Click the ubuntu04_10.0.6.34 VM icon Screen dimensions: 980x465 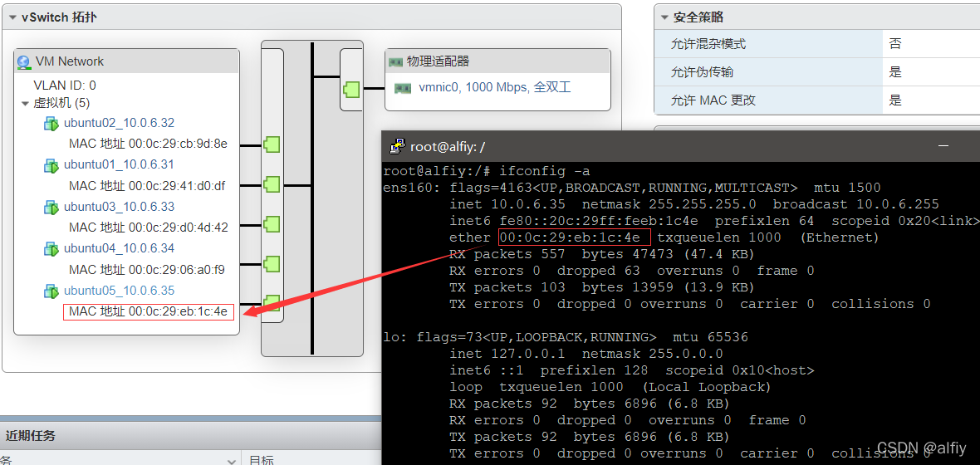coord(51,248)
